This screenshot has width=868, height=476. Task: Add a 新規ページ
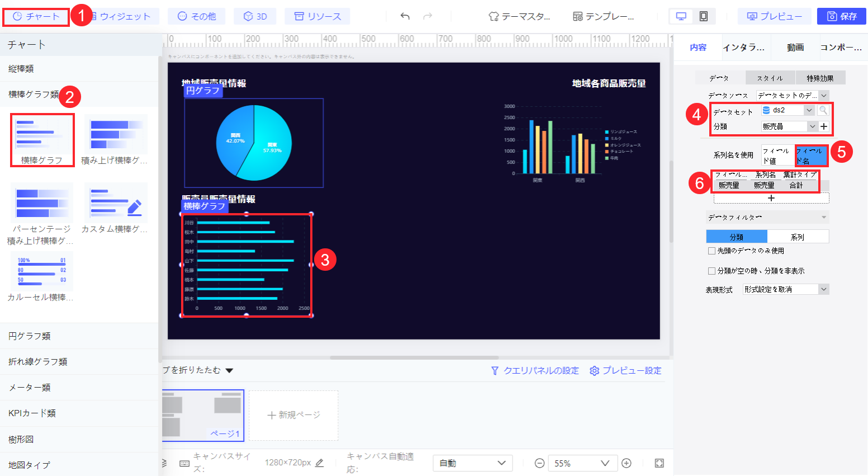click(x=293, y=415)
